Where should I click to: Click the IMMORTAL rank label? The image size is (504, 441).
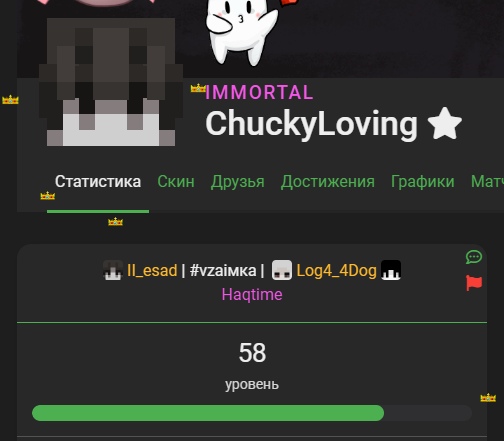(259, 92)
